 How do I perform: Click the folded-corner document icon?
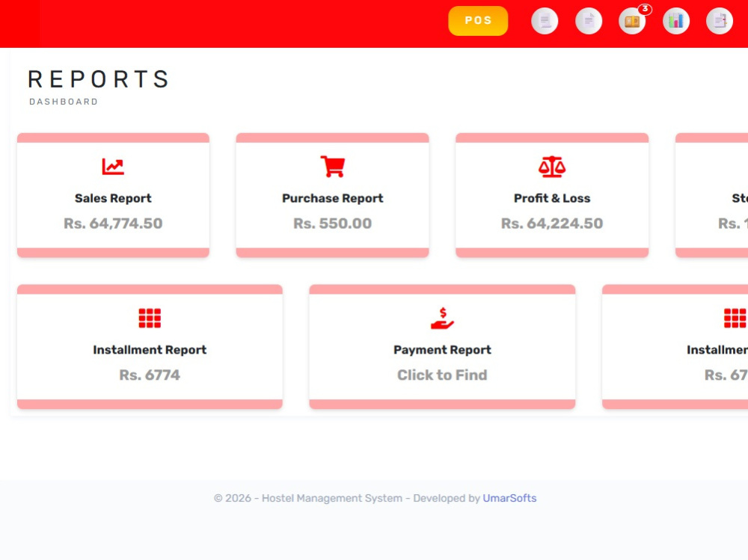pyautogui.click(x=589, y=21)
